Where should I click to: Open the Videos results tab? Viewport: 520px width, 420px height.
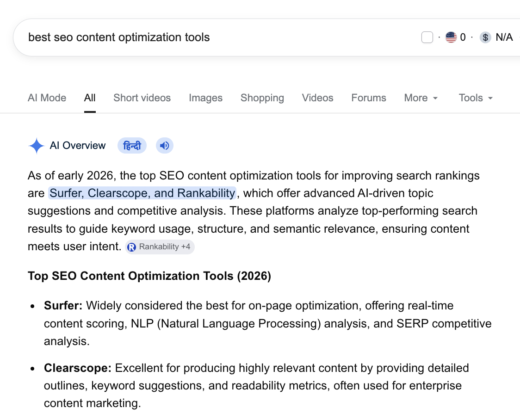(x=317, y=98)
